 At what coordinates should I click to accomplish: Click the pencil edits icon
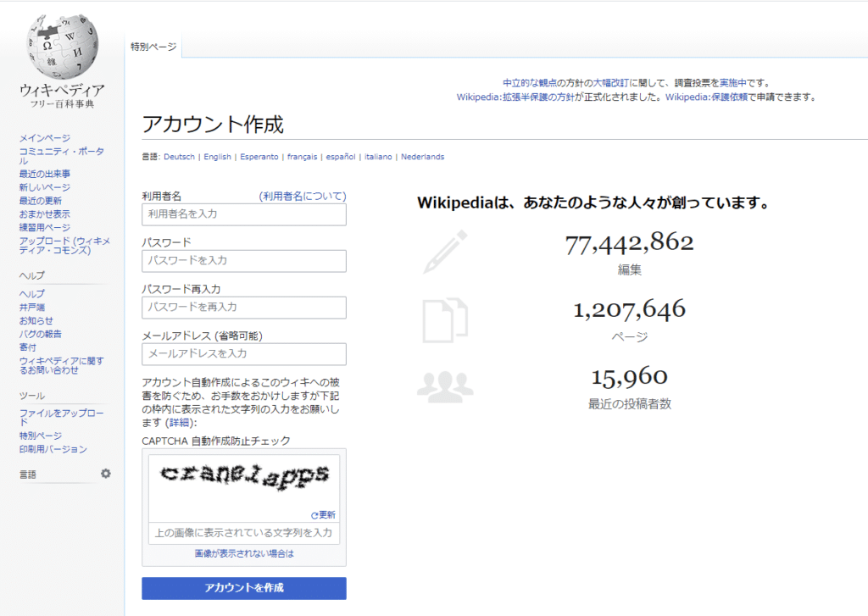pyautogui.click(x=445, y=252)
